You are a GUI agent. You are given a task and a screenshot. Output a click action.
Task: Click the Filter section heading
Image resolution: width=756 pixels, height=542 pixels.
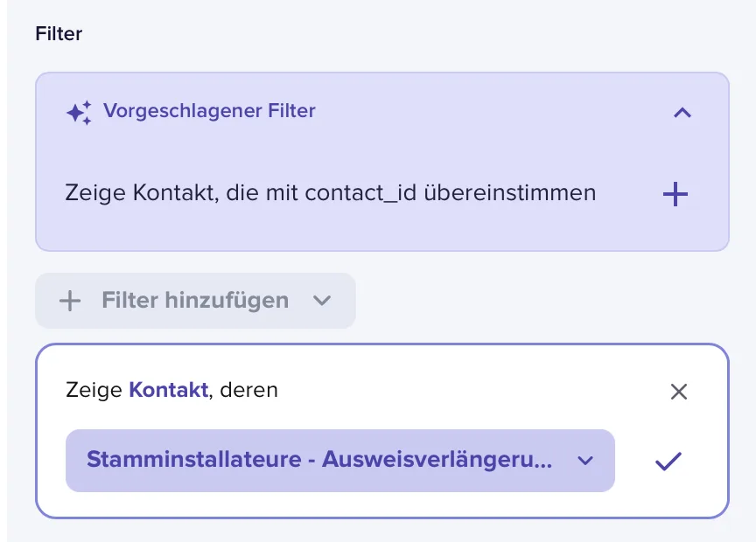pos(59,34)
